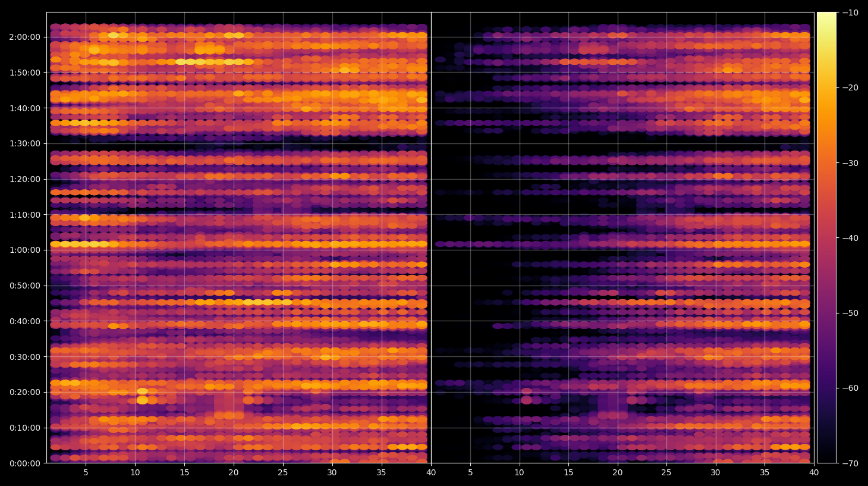Select x-axis tick 15 of the left heatmap
Screen dimensions: 868x486
(184, 473)
